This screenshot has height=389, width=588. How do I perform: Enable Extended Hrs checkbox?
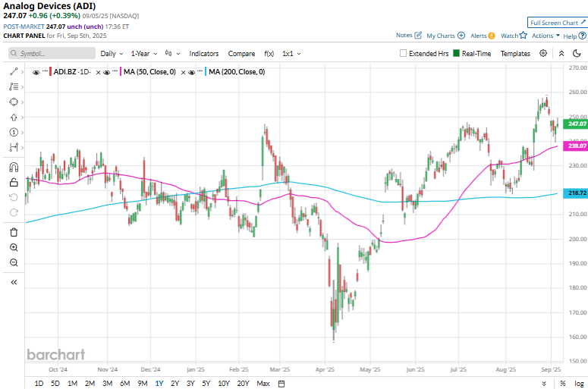403,53
